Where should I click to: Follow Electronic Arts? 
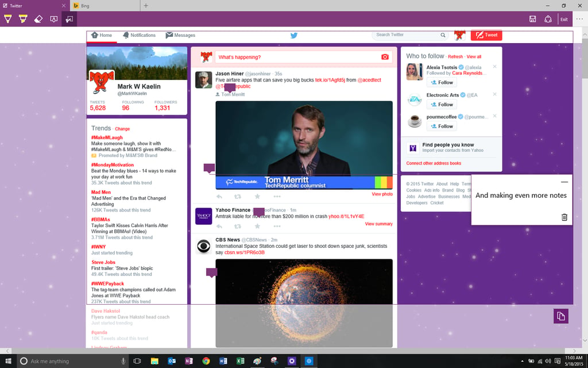click(442, 105)
